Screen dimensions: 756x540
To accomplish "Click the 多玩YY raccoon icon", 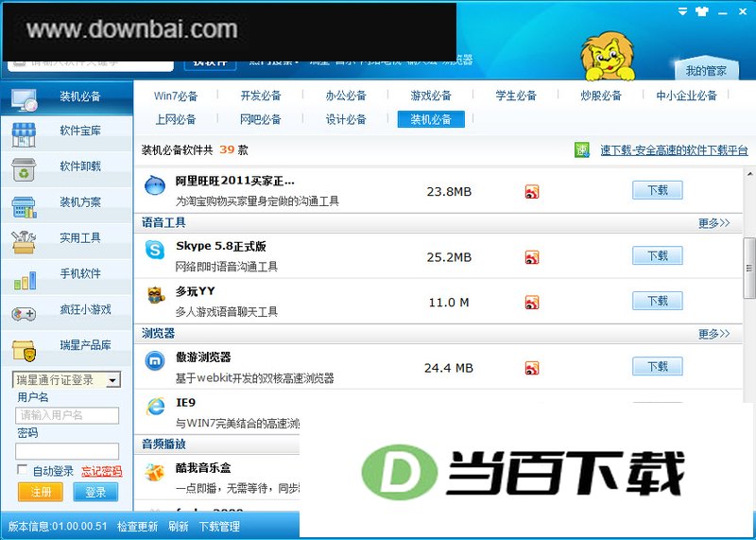I will pyautogui.click(x=155, y=295).
